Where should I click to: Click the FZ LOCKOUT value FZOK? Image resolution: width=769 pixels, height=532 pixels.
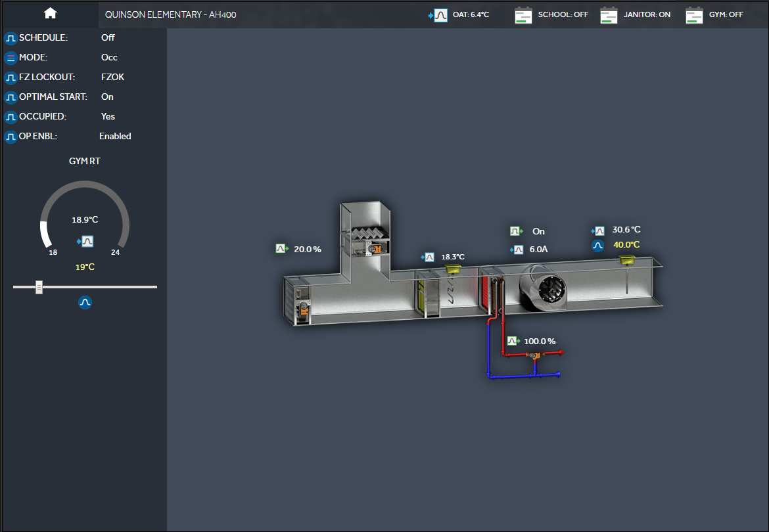click(112, 77)
